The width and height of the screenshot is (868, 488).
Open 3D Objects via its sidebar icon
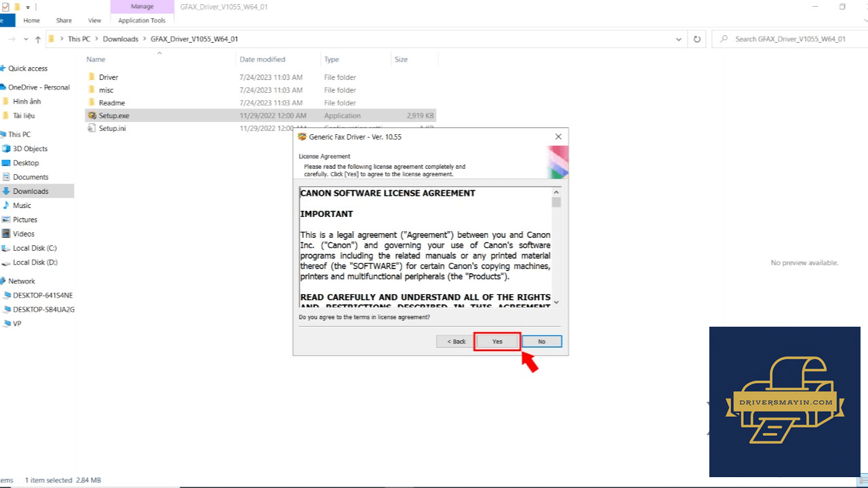click(x=6, y=148)
